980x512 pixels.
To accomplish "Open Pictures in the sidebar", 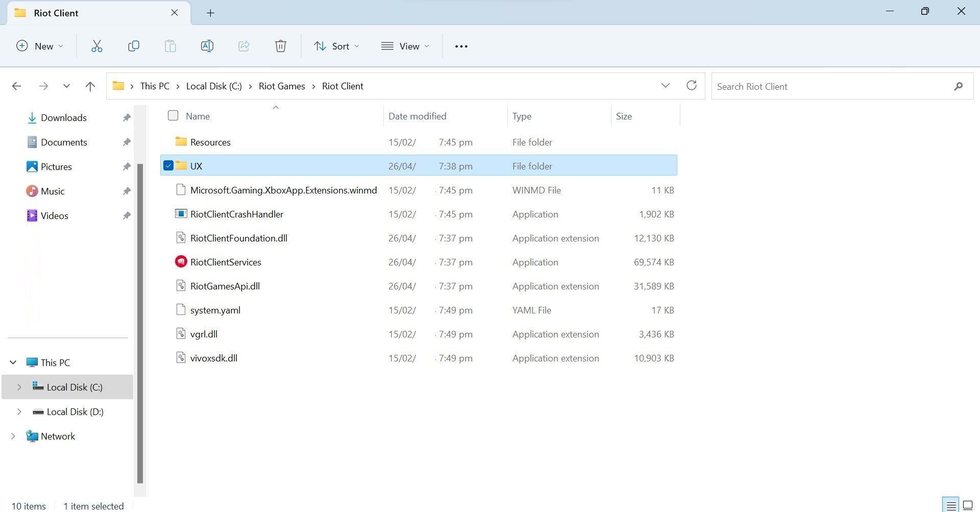I will coord(56,167).
